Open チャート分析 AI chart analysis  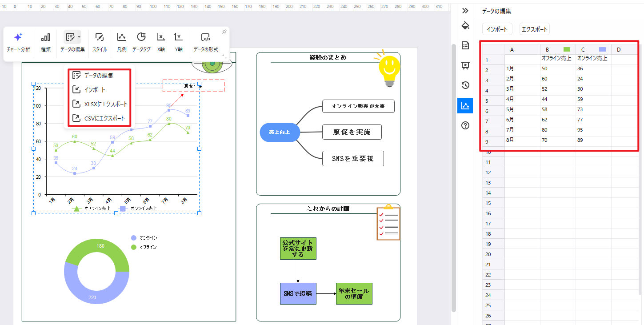coord(18,43)
